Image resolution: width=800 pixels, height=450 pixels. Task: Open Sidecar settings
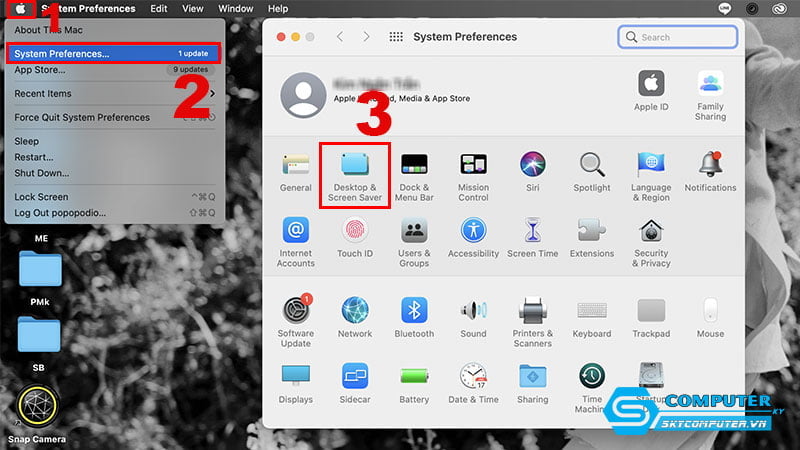pyautogui.click(x=355, y=383)
